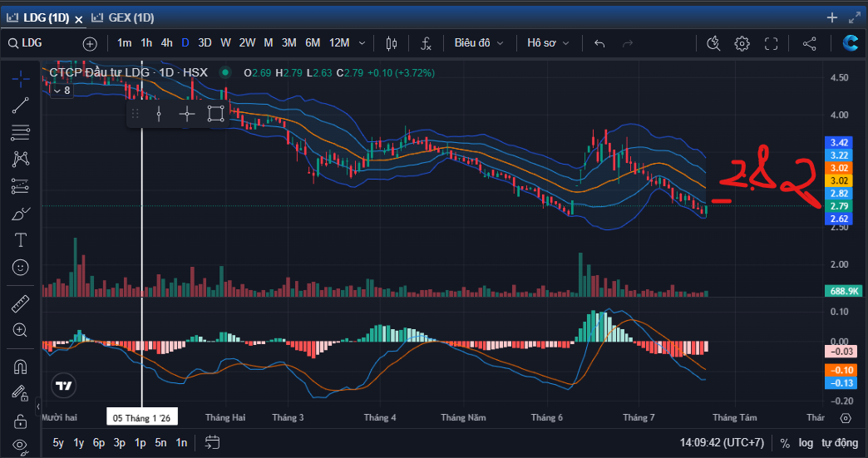Add a symbol to compare
This screenshot has height=458, width=868.
[90, 44]
